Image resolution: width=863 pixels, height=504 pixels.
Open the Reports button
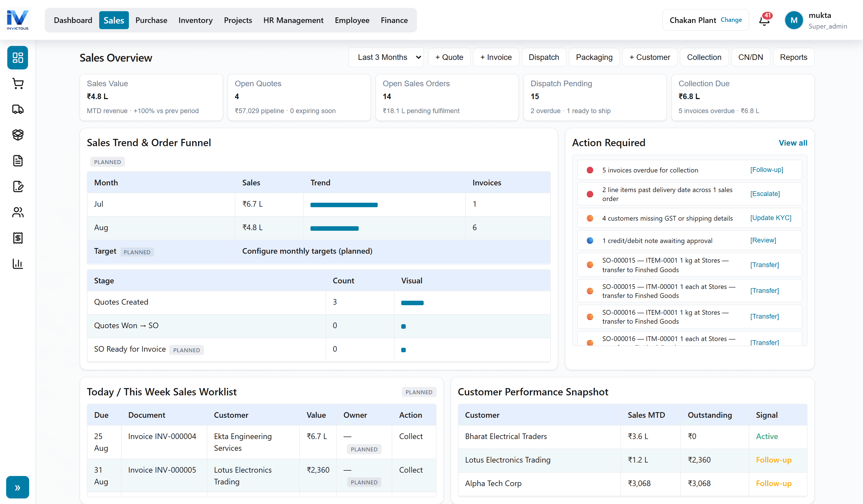point(794,57)
